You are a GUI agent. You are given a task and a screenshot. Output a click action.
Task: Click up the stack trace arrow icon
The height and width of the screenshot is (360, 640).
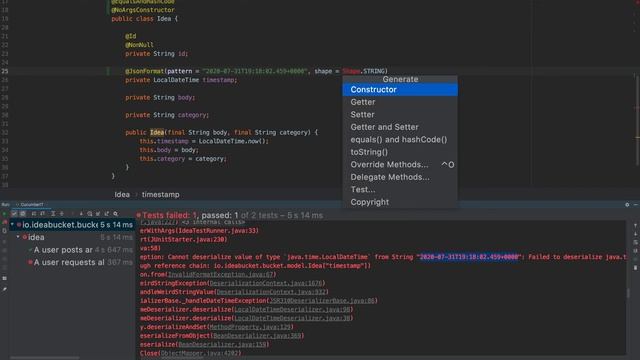click(x=636, y=225)
